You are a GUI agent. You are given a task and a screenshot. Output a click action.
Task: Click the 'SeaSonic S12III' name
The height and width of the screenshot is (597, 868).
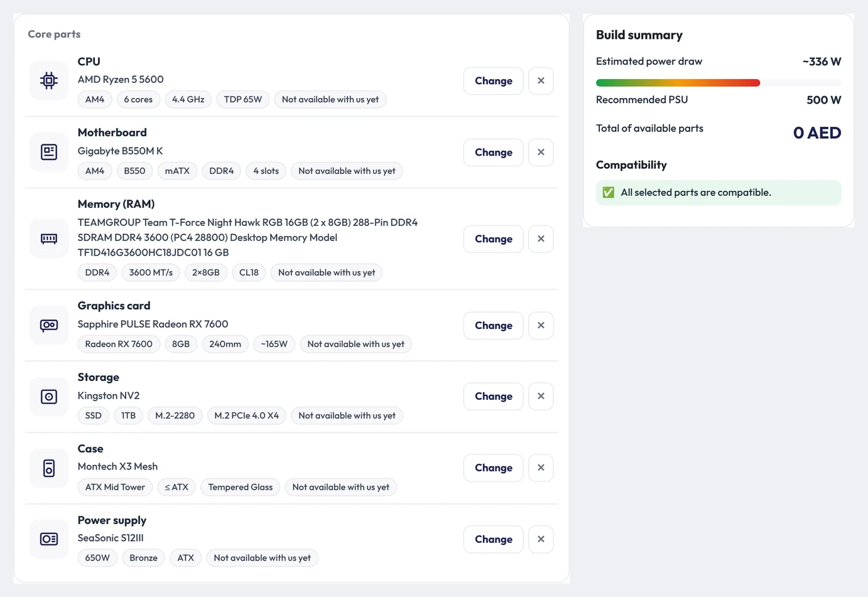coord(111,538)
